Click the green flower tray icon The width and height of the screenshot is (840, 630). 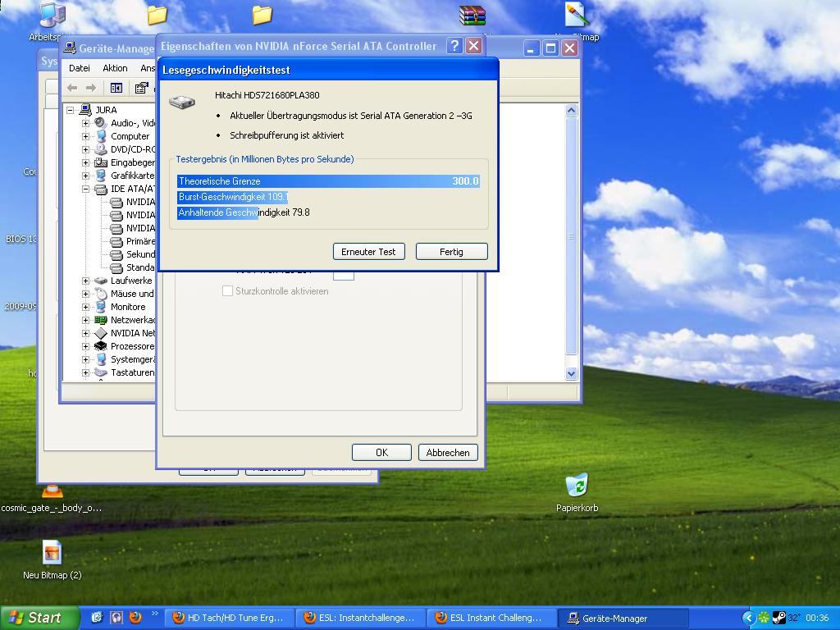pyautogui.click(x=765, y=619)
